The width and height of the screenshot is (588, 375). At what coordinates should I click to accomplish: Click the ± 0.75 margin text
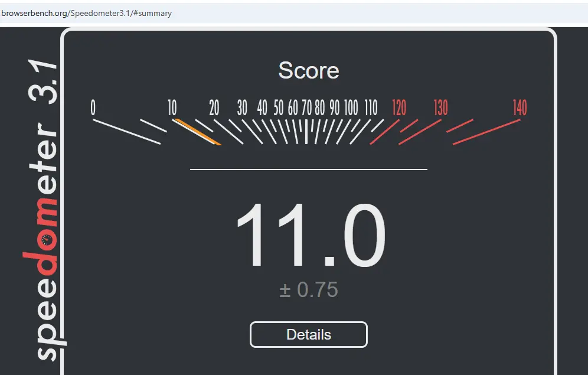pyautogui.click(x=309, y=290)
